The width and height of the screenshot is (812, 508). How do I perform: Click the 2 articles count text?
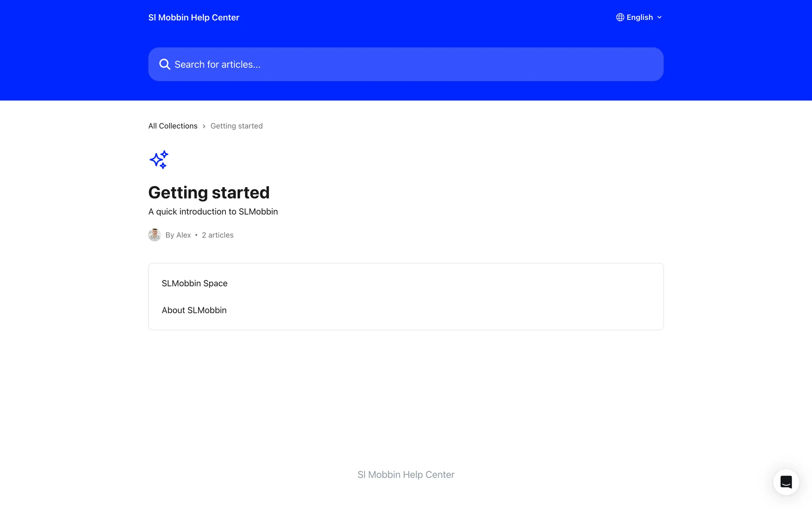(217, 235)
